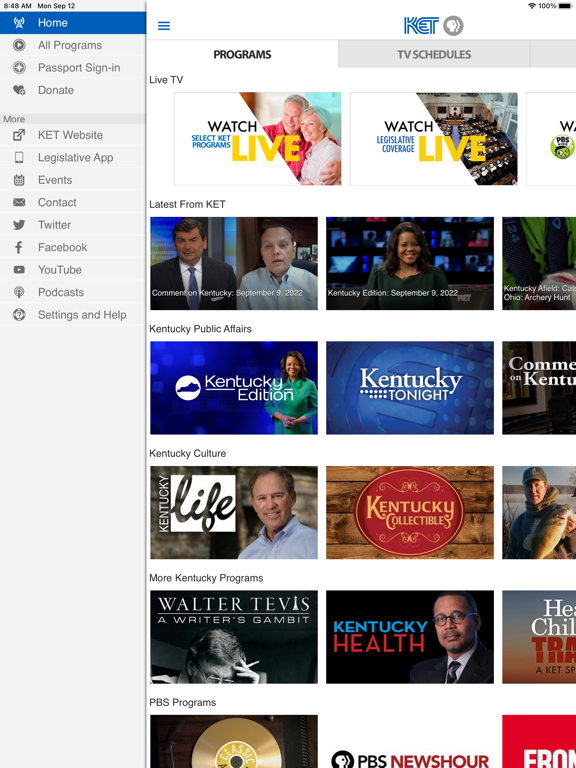Image resolution: width=576 pixels, height=768 pixels.
Task: Open the Contact menu entry
Action: click(x=73, y=202)
